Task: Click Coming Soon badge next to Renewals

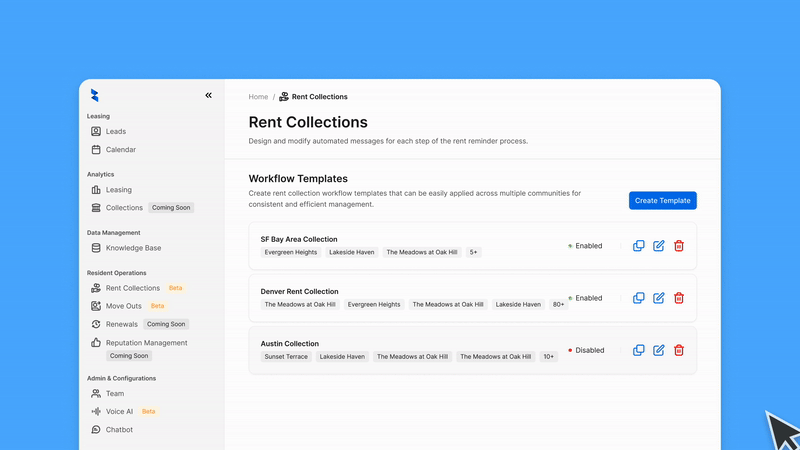Action: 166,324
